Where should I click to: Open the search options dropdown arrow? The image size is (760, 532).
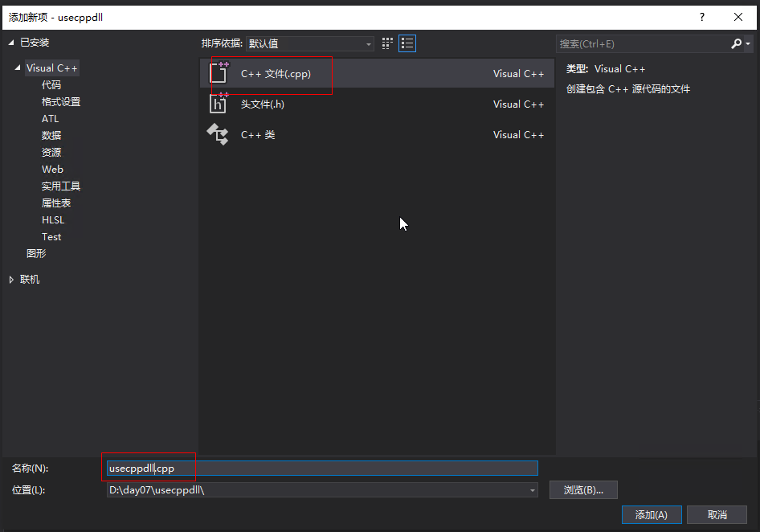(x=749, y=44)
